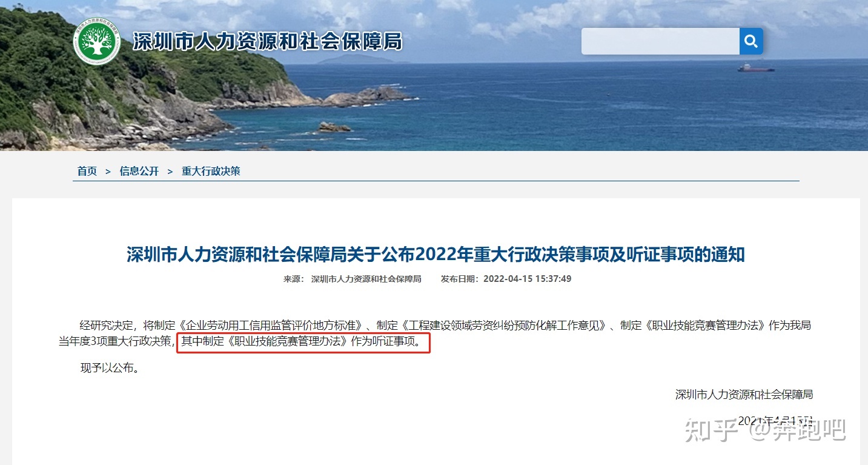Click the 发布日期 2022-04-15 timestamp

[x=506, y=279]
